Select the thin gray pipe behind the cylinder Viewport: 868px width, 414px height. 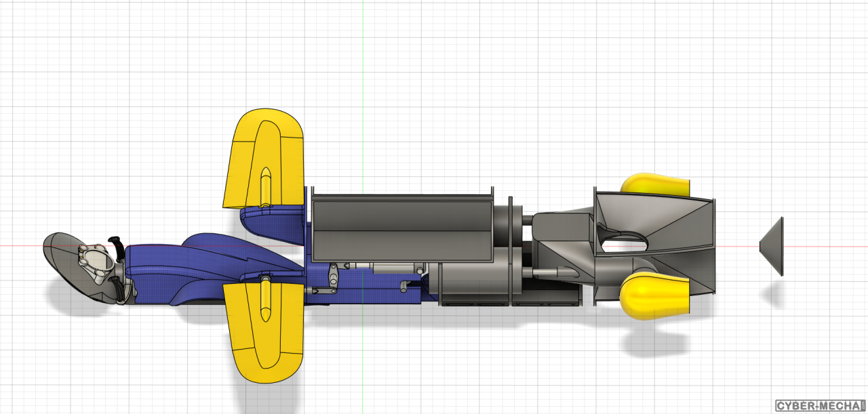pyautogui.click(x=553, y=272)
